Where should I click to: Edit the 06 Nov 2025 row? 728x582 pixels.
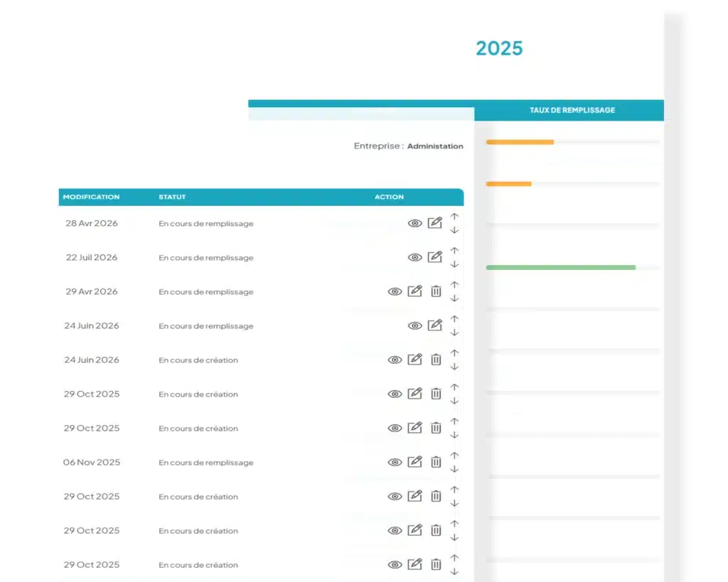coord(414,461)
